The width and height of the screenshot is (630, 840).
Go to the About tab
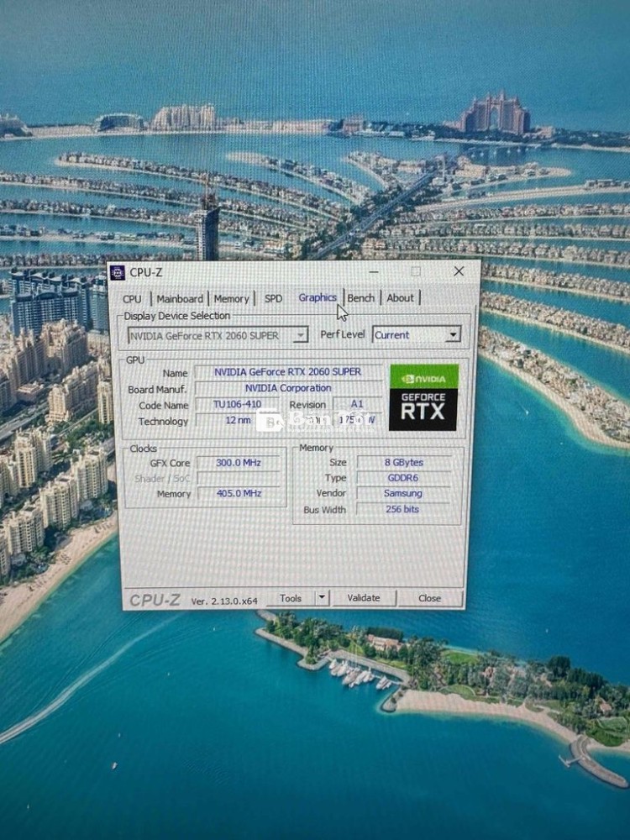tap(400, 298)
